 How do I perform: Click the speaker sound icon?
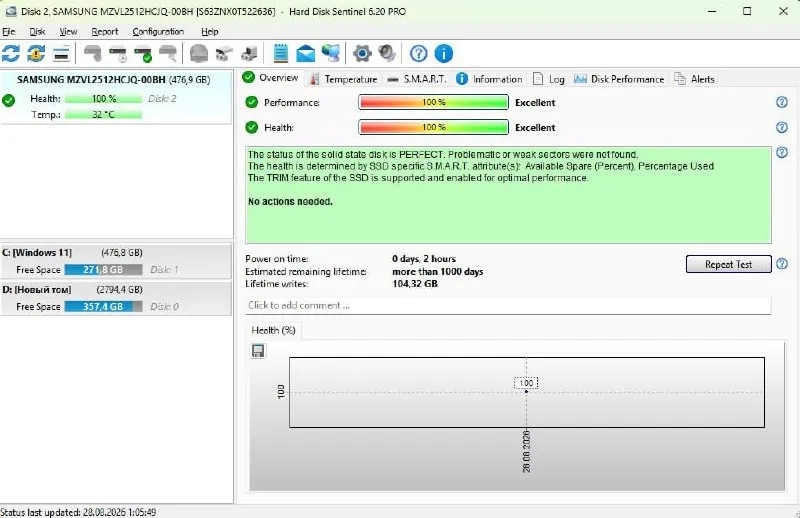387,53
